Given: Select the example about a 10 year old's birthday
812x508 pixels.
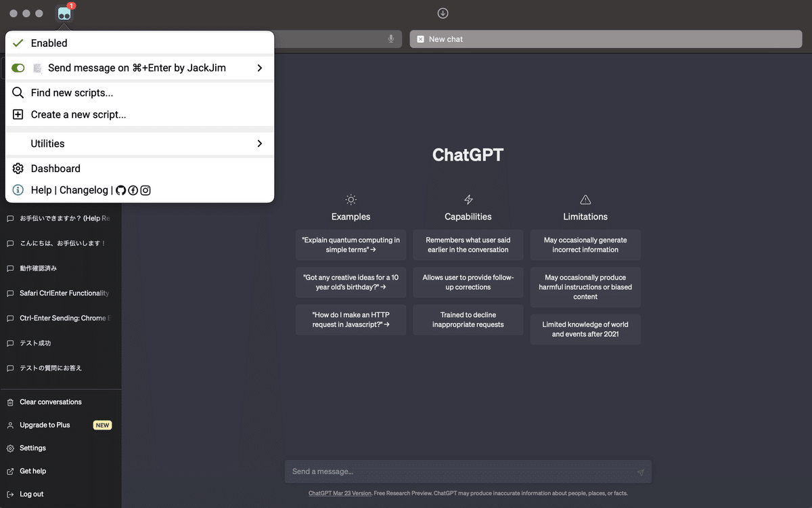Looking at the screenshot, I should pyautogui.click(x=351, y=282).
